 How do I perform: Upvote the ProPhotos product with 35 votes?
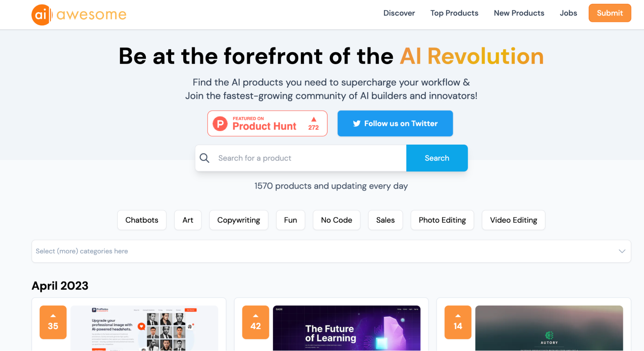53,322
